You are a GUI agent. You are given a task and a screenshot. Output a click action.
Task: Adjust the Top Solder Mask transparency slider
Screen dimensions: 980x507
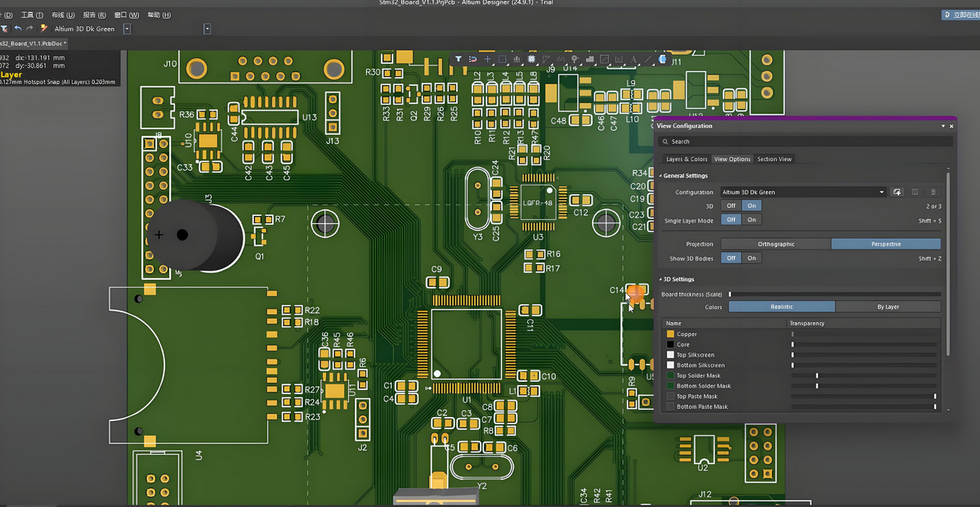point(864,375)
